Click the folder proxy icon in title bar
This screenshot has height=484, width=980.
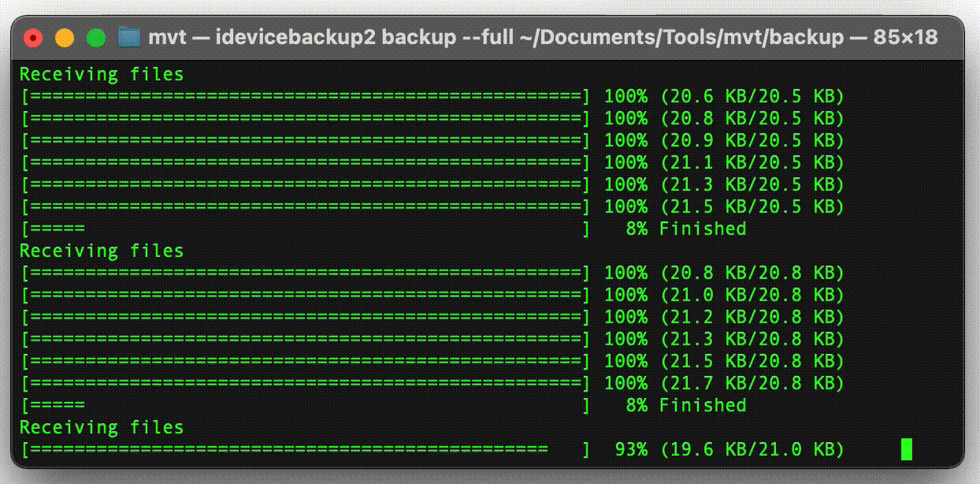coord(128,37)
